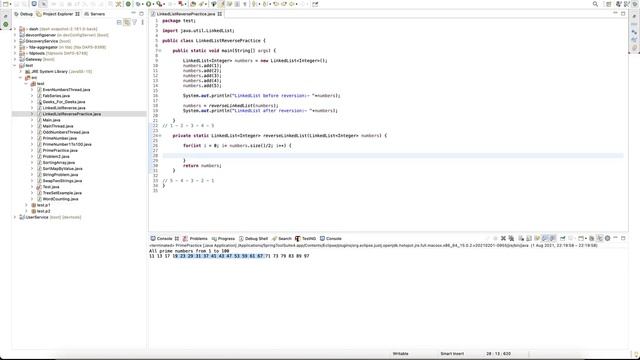Toggle Scroll Lock in console toolbar
This screenshot has height=360, width=640.
click(x=529, y=238)
